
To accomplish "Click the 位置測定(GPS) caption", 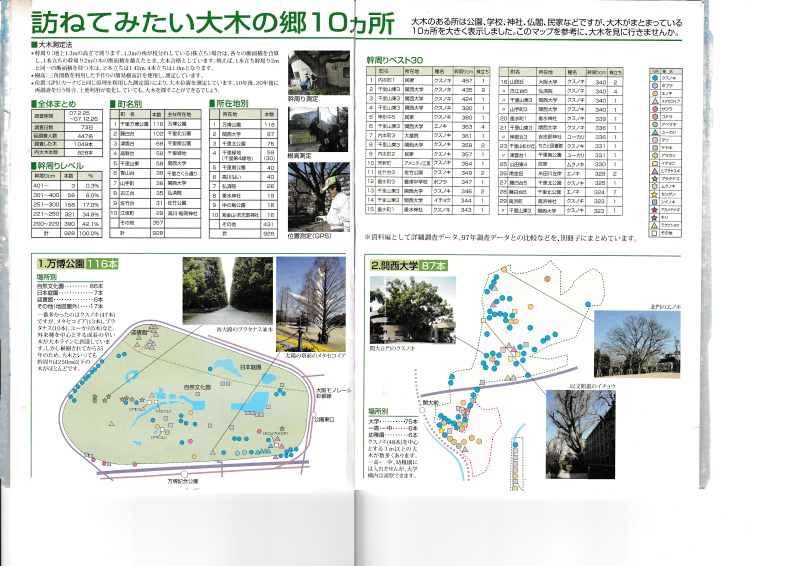I will 310,236.
